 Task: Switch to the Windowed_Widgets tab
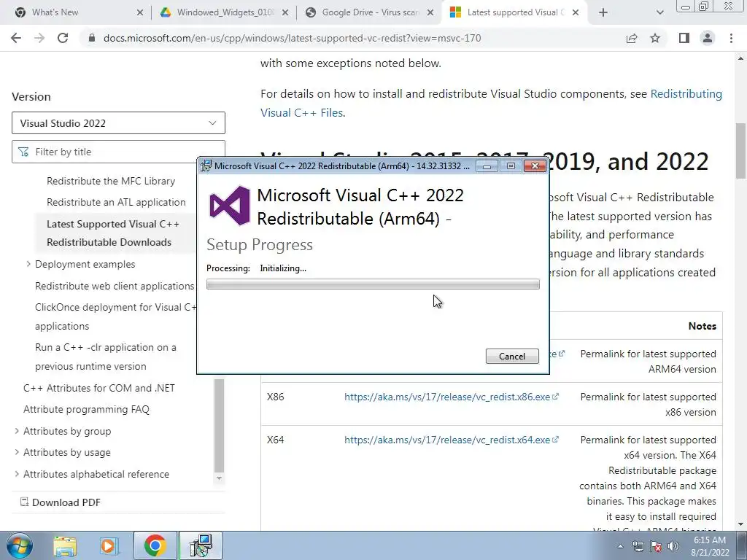225,12
